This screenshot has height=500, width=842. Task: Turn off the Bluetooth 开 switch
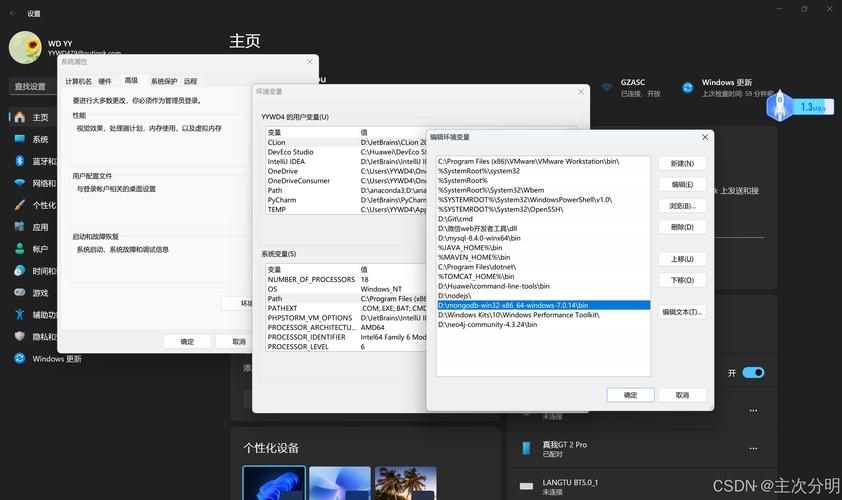click(x=753, y=372)
